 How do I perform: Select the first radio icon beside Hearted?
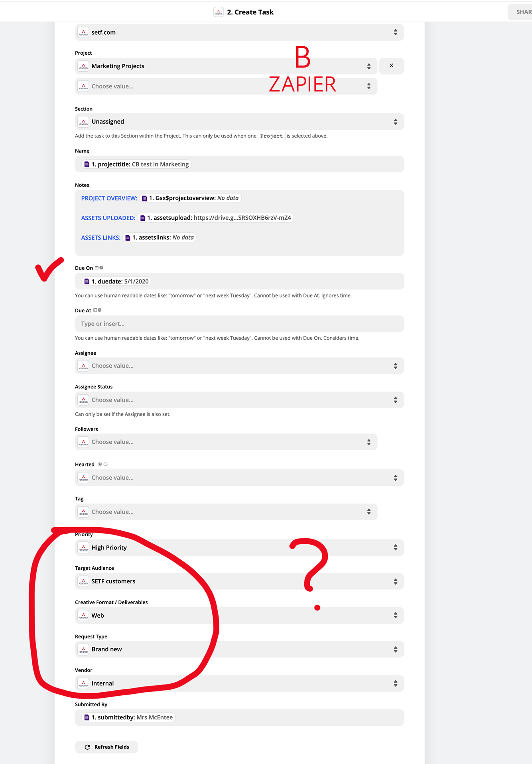pos(100,464)
